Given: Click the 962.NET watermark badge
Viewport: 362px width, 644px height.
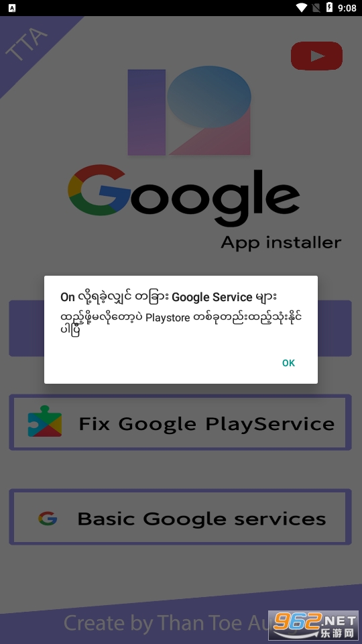Looking at the screenshot, I should pos(313,625).
